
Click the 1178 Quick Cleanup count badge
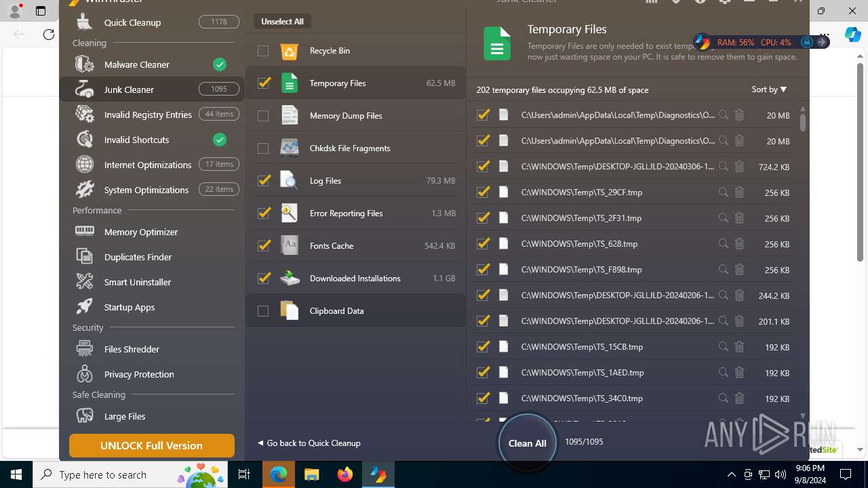219,22
